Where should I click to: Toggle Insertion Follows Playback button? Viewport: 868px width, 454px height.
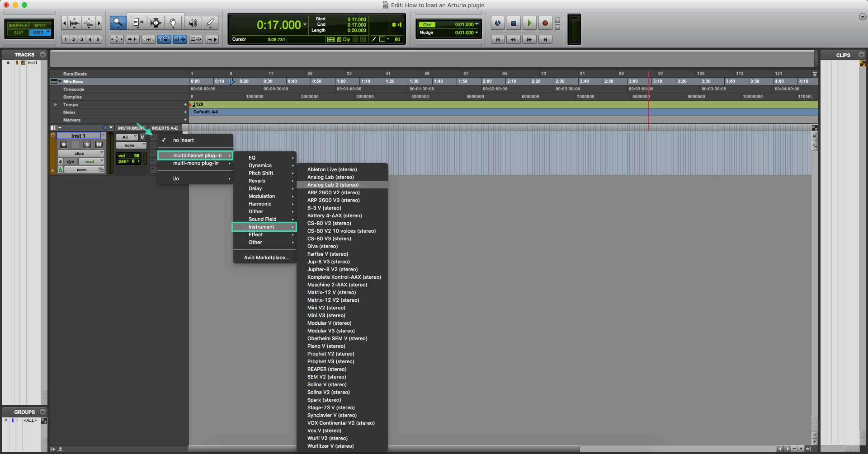click(212, 39)
